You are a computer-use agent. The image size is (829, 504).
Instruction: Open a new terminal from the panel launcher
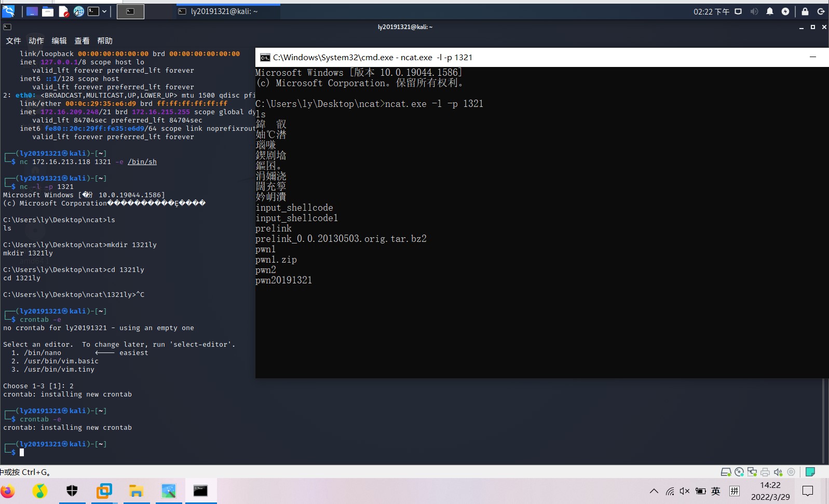tap(93, 11)
